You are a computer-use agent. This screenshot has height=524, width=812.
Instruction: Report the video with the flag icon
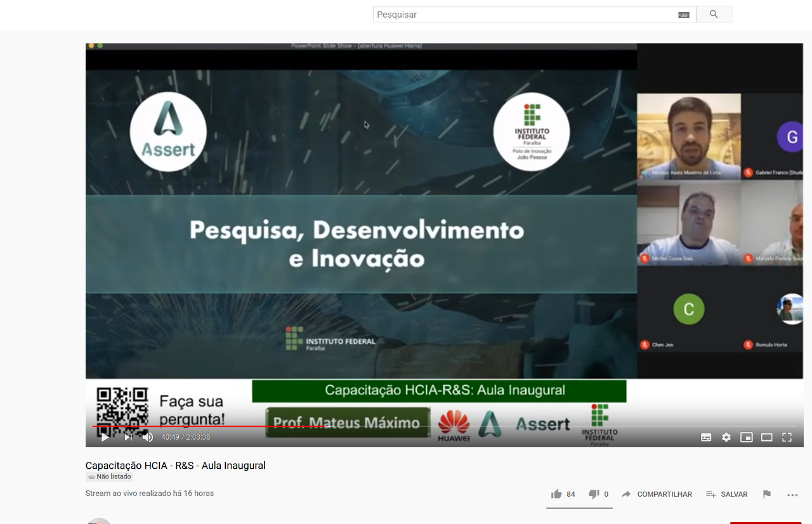(766, 494)
